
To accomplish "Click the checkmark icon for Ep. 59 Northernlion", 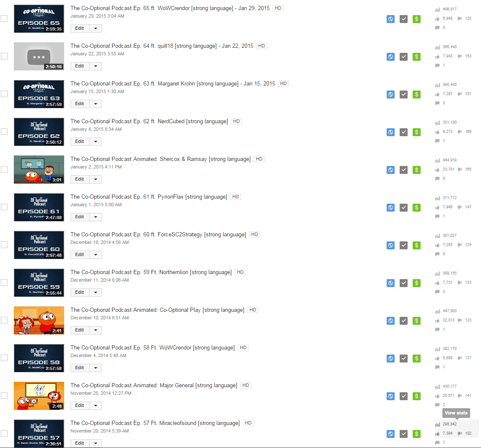I will click(404, 283).
